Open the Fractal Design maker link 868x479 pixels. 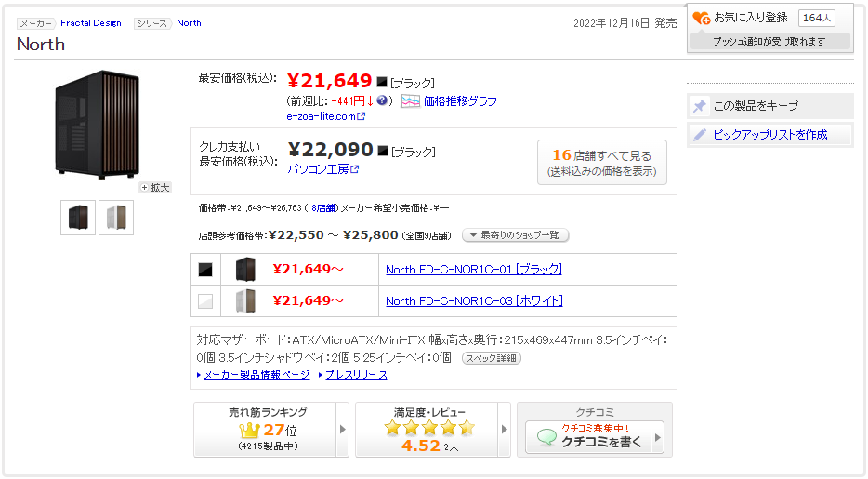91,22
